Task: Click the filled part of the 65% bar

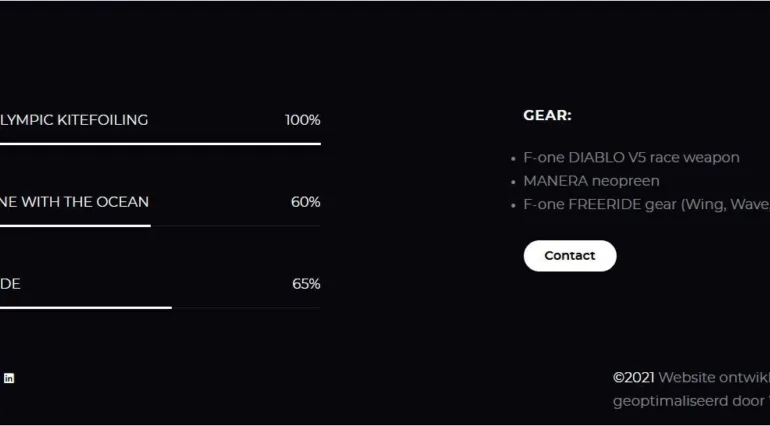Action: click(x=85, y=307)
